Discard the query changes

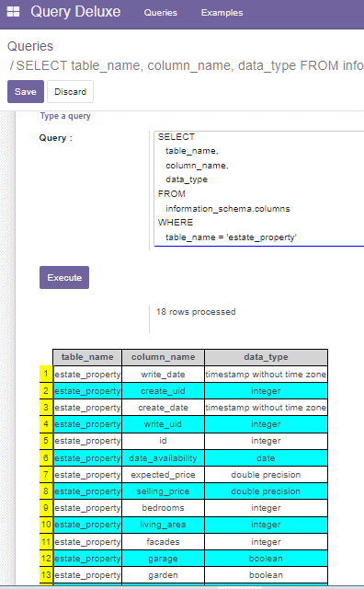(70, 92)
